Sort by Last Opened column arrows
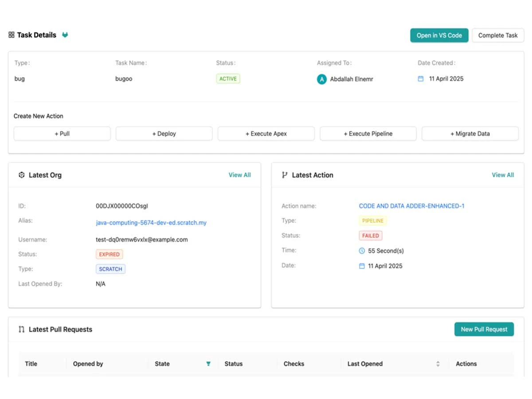The image size is (532, 399). [x=438, y=364]
